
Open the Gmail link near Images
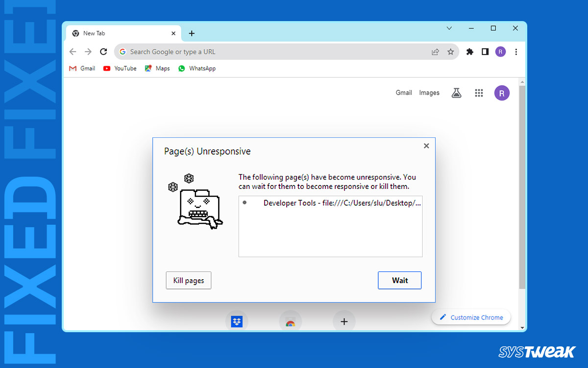[404, 93]
